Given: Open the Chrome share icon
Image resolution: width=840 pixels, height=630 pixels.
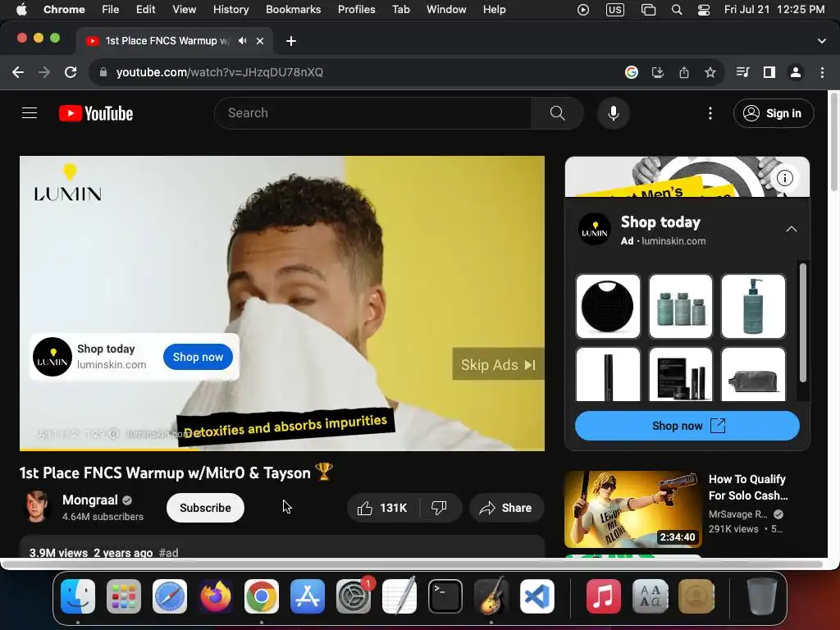Looking at the screenshot, I should [684, 72].
